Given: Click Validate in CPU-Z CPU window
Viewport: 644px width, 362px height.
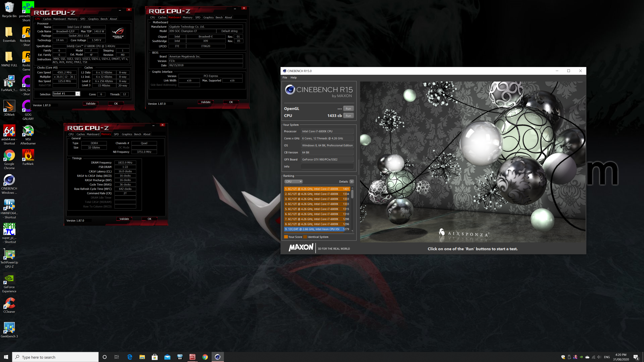Looking at the screenshot, I should click(x=91, y=103).
